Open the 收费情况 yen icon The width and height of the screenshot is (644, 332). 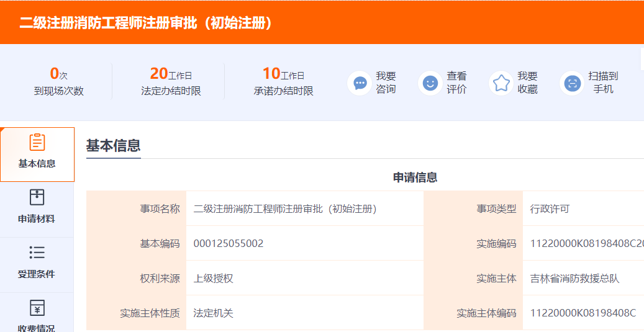point(37,308)
